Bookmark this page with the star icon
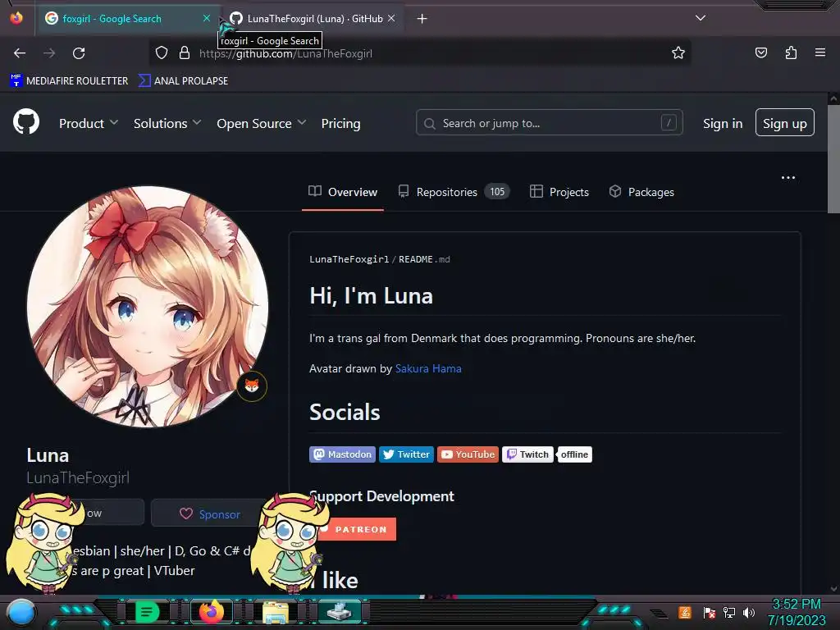The height and width of the screenshot is (630, 840). coord(678,53)
